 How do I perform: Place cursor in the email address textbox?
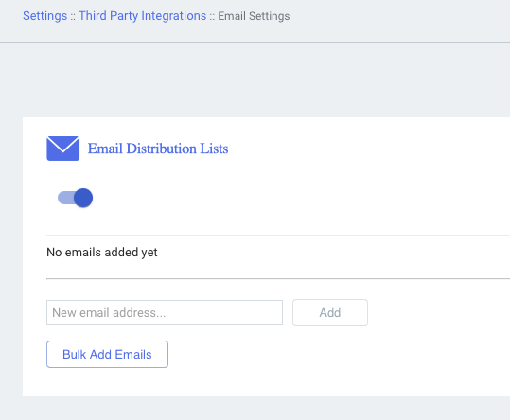[165, 313]
